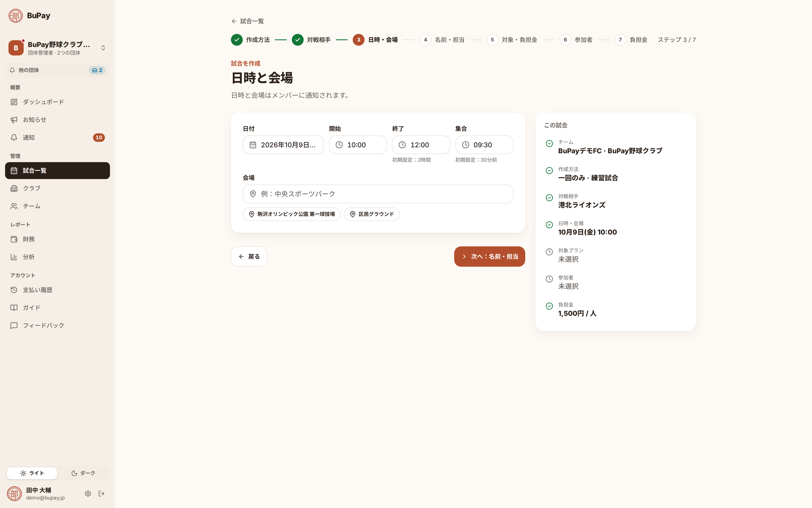Viewport: 812px width, 508px height.
Task: Open settings gear icon next to 田中 大輔
Action: [88, 494]
